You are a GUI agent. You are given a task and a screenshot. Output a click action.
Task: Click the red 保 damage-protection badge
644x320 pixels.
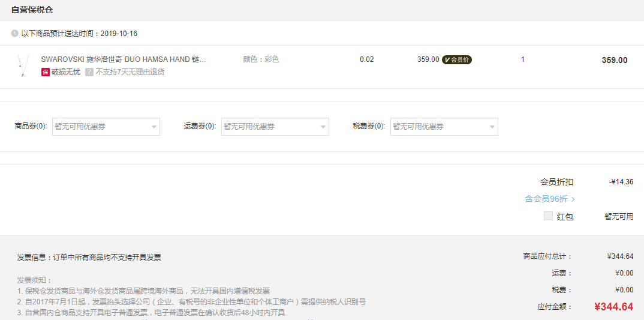click(45, 72)
